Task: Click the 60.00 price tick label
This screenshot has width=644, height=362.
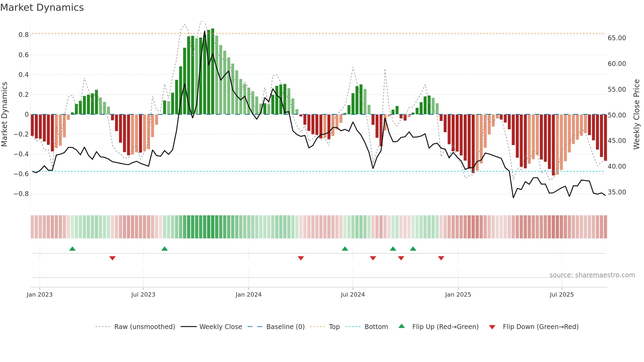Action: 617,64
